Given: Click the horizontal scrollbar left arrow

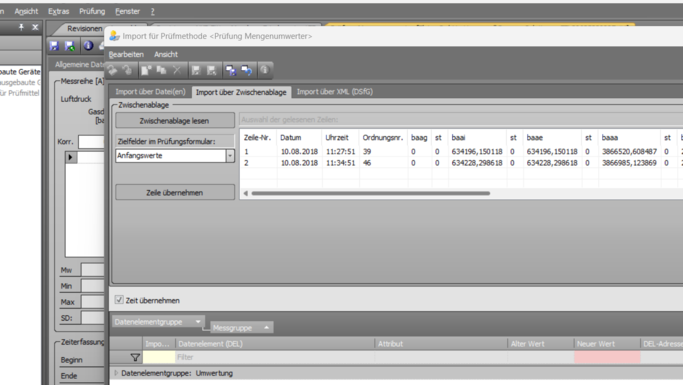Looking at the screenshot, I should pyautogui.click(x=245, y=193).
